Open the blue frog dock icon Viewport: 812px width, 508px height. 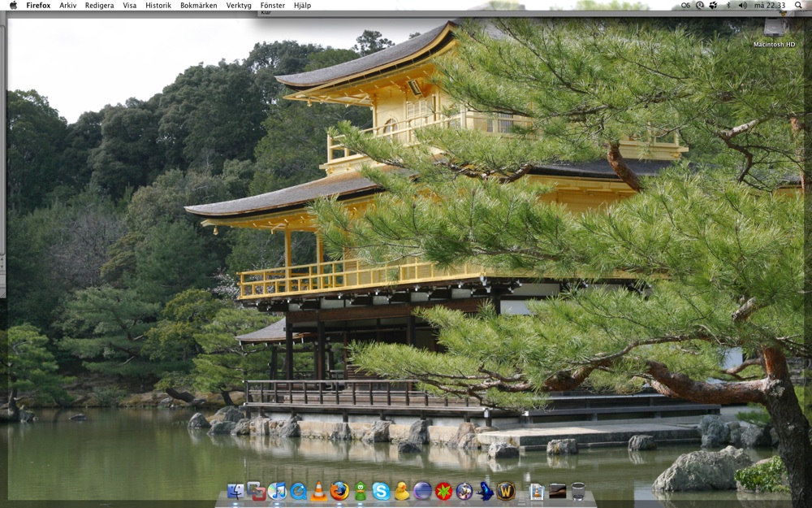pos(486,490)
